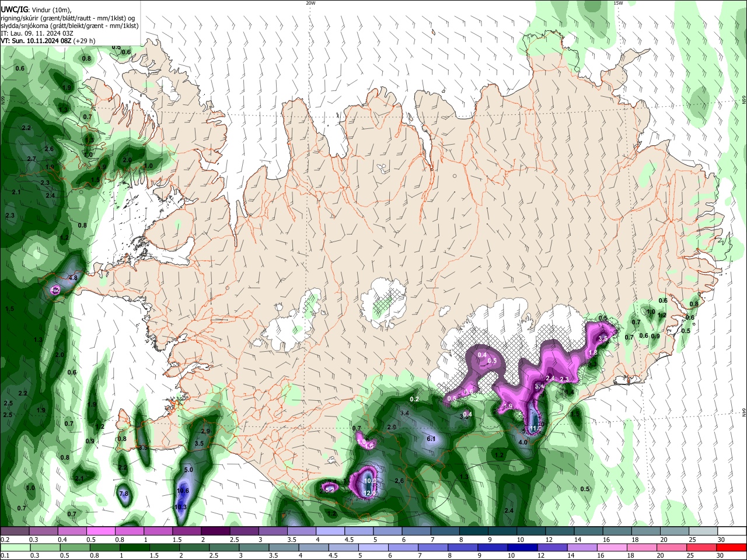The height and width of the screenshot is (560, 747).
Task: Click the bright pink 0.5–0.8 snow swatch
Action: tap(100, 531)
